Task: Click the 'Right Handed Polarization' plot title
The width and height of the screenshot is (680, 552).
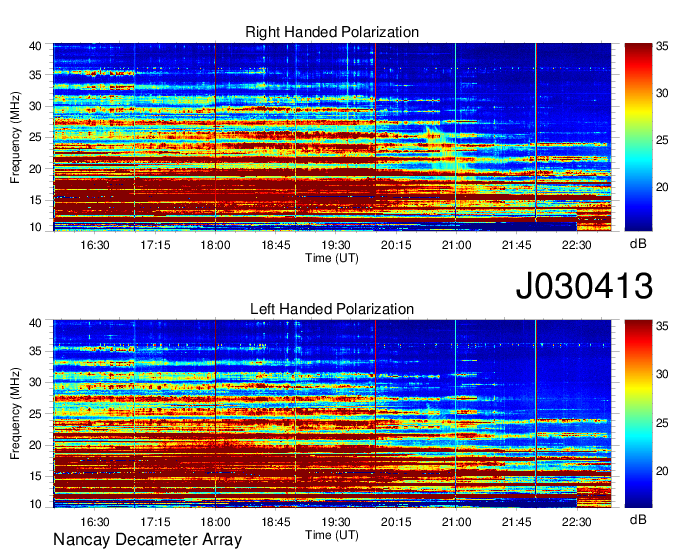Action: click(332, 32)
